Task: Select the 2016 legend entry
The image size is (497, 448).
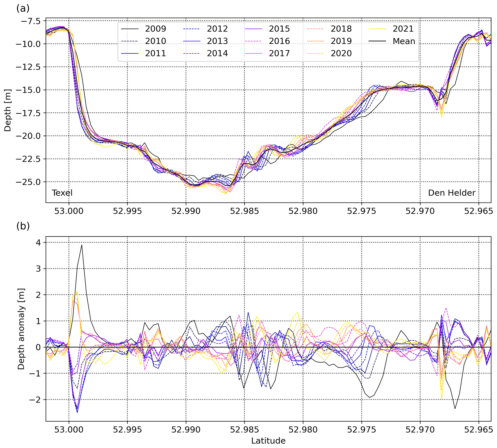Action: (279, 41)
